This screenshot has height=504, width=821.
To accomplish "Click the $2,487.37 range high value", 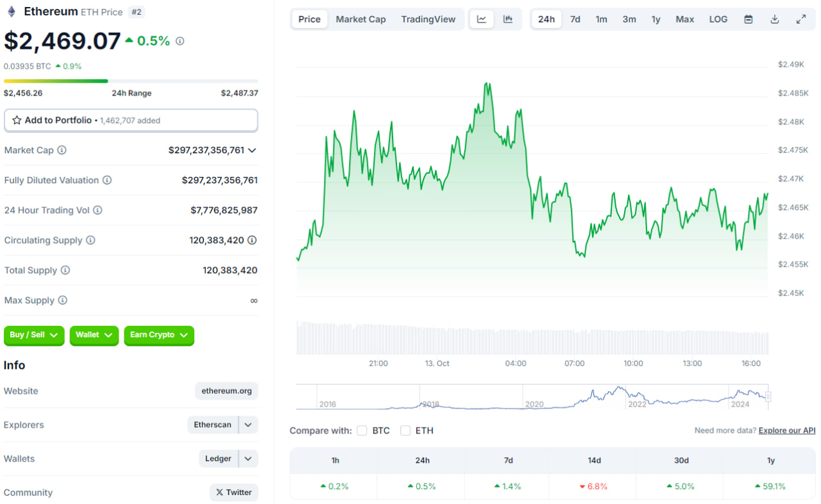I will [240, 93].
